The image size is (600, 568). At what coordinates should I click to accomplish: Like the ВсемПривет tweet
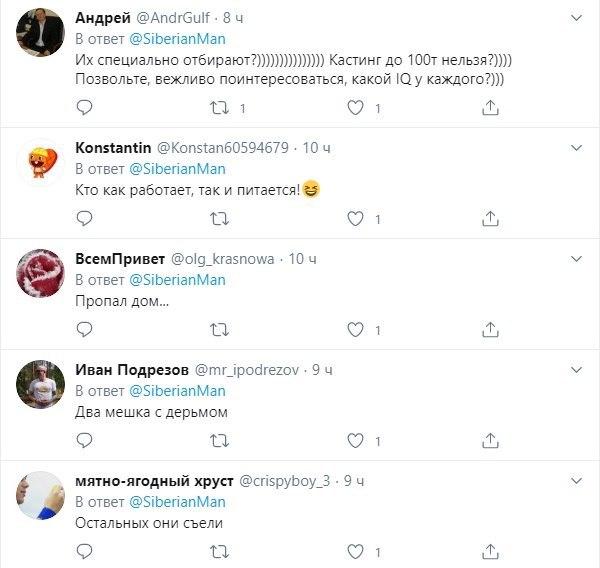(x=355, y=328)
